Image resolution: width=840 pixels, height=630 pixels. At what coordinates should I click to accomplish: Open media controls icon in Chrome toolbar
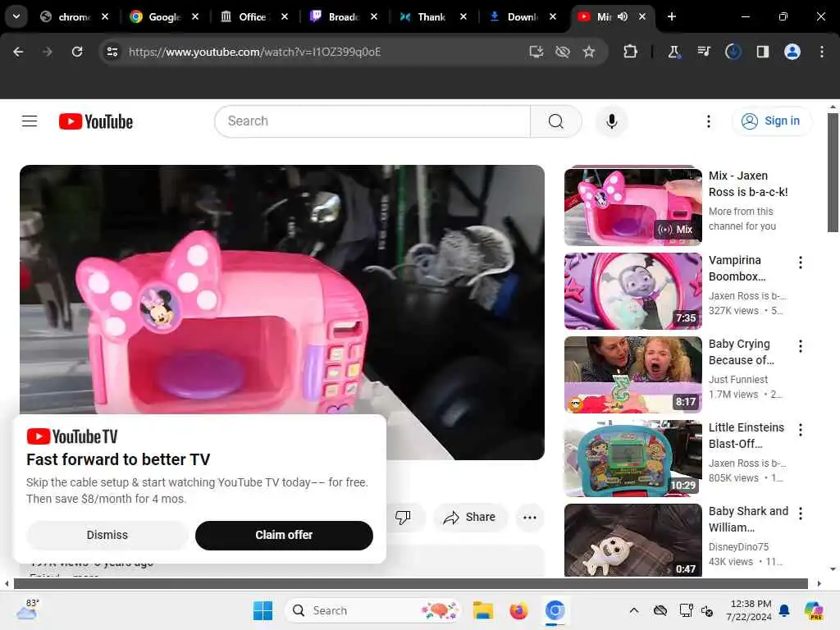click(703, 52)
